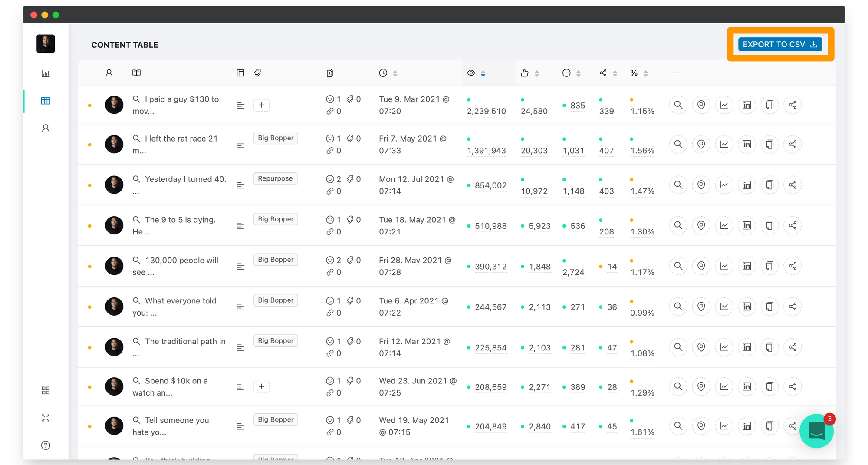Click the copy icon in 'The 9 to 5 is dying' row
Image resolution: width=868 pixels, height=465 pixels.
[x=769, y=225]
